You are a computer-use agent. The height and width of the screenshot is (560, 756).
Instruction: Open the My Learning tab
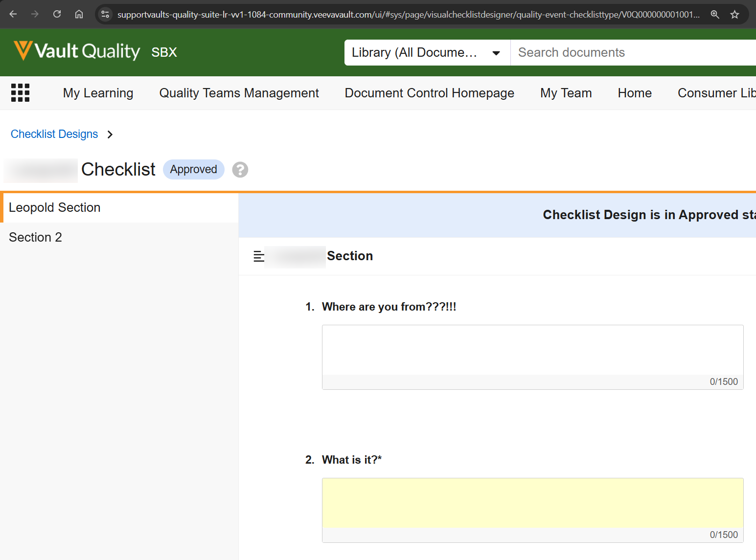(x=98, y=93)
